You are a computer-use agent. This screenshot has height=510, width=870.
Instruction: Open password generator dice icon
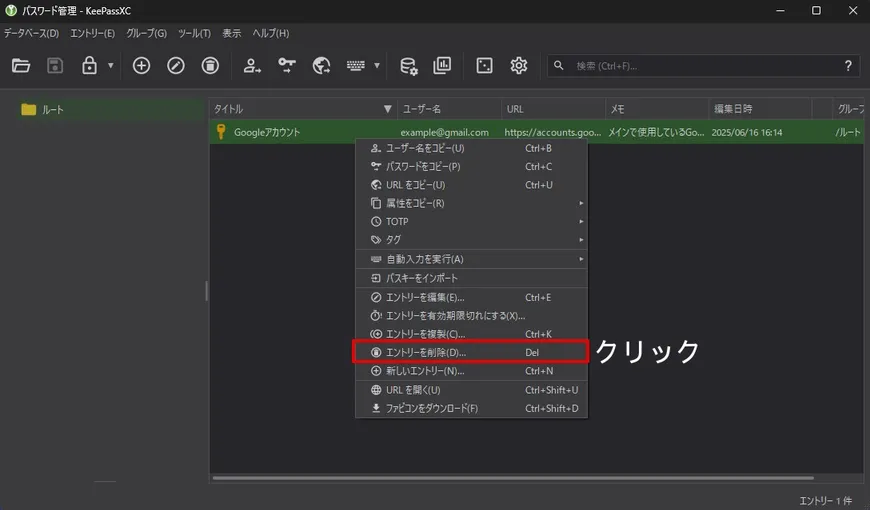(484, 65)
